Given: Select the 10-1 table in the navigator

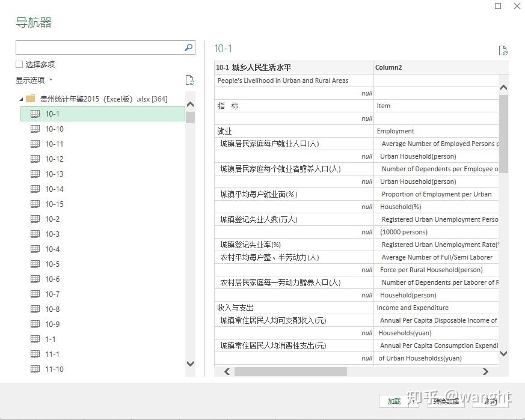Looking at the screenshot, I should click(52, 114).
